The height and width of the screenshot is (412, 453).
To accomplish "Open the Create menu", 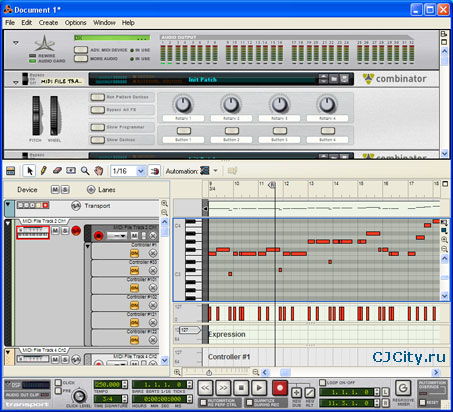I will [x=48, y=23].
